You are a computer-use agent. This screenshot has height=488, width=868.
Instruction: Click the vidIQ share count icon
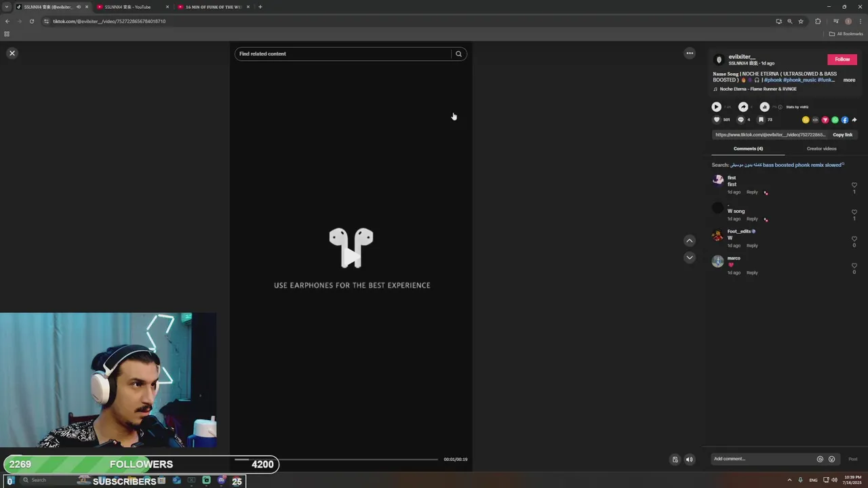coord(743,106)
